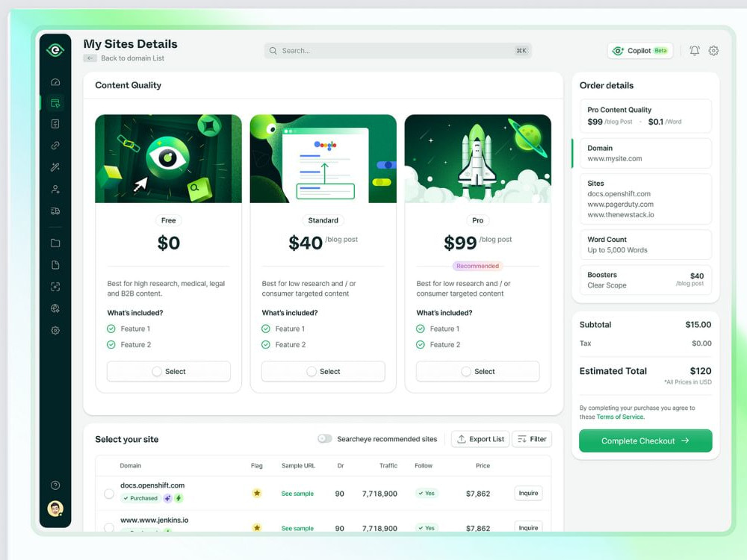This screenshot has width=747, height=560.
Task: Select the docs.openshift.com row radio
Action: coord(109,494)
